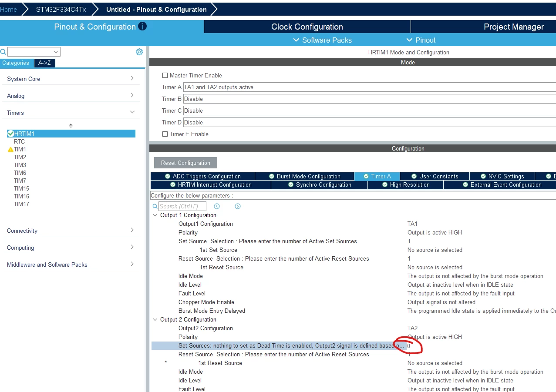Click the Output 1 1st Set Source value

435,250
